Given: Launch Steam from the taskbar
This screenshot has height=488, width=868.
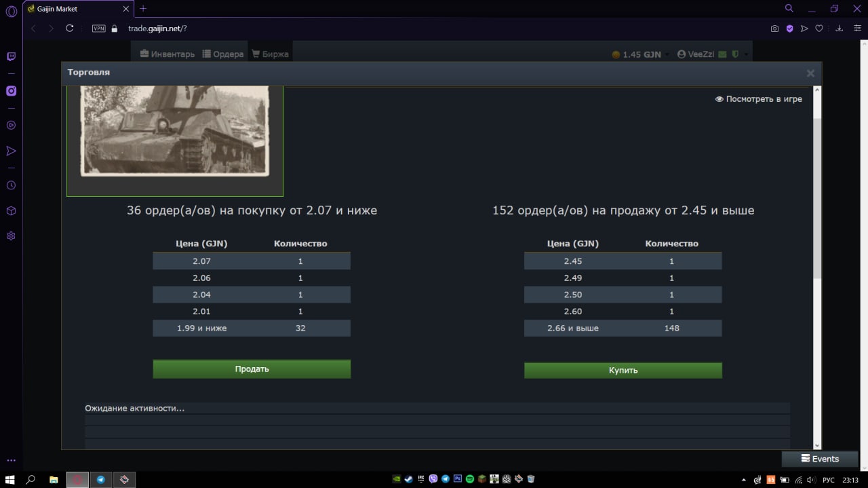Looking at the screenshot, I should tap(408, 479).
